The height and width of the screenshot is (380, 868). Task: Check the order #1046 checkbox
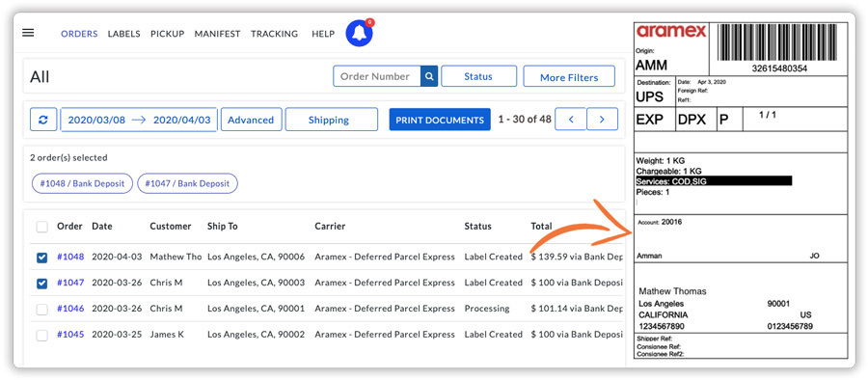coord(41,309)
